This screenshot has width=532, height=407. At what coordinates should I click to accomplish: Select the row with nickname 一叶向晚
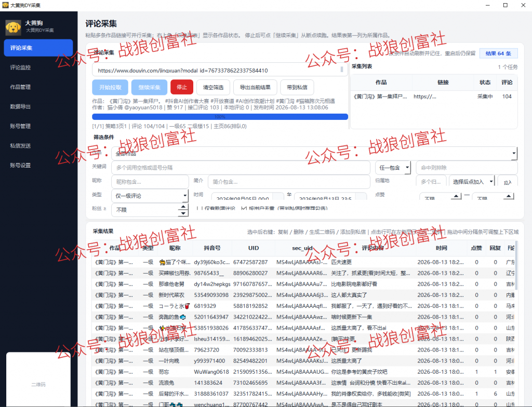point(303,361)
